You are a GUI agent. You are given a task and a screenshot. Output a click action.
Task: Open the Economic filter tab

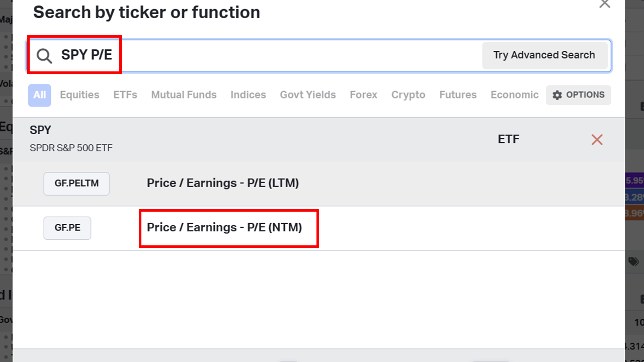coord(514,95)
